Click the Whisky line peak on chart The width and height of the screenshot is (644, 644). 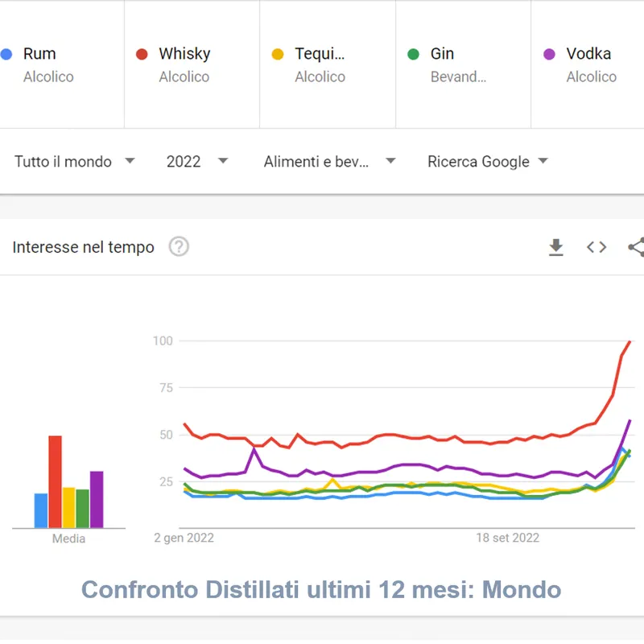click(x=629, y=342)
